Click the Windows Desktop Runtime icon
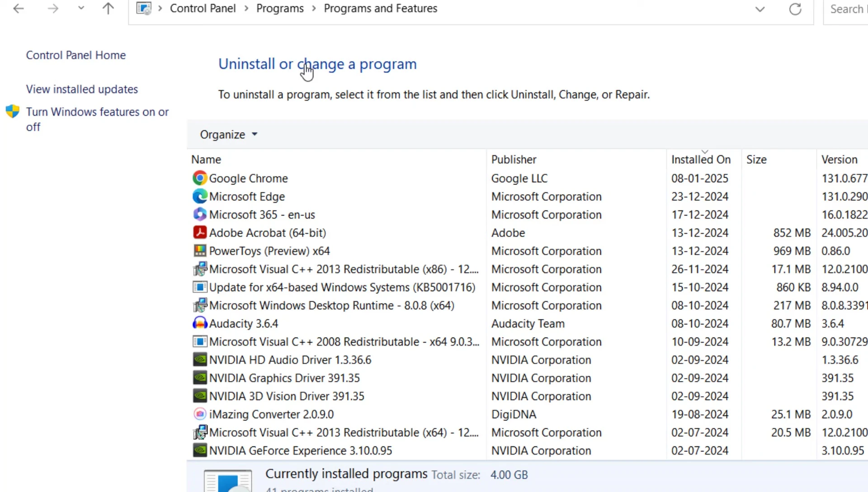868x492 pixels. coord(200,305)
